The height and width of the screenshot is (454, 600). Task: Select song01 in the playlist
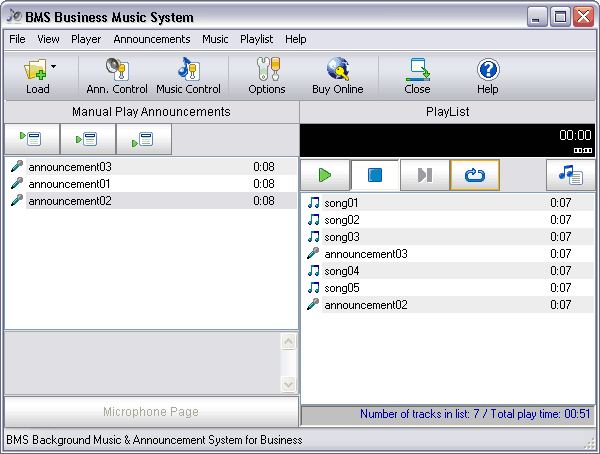(x=448, y=203)
